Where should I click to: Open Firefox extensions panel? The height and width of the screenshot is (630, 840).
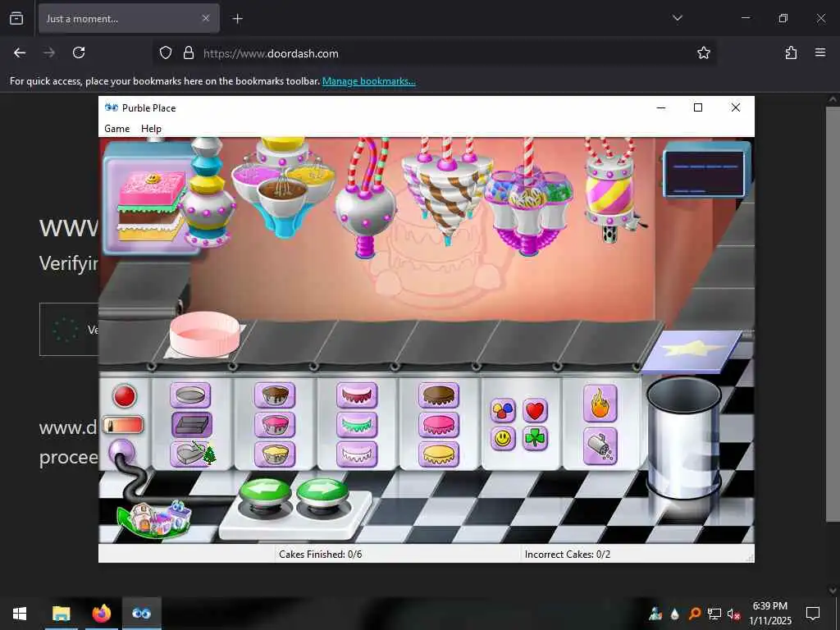791,52
